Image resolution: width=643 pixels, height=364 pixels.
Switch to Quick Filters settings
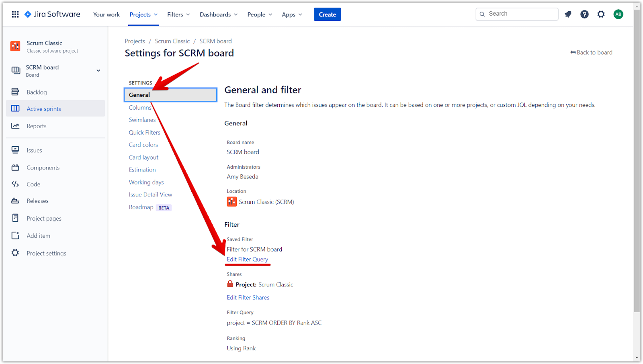144,133
